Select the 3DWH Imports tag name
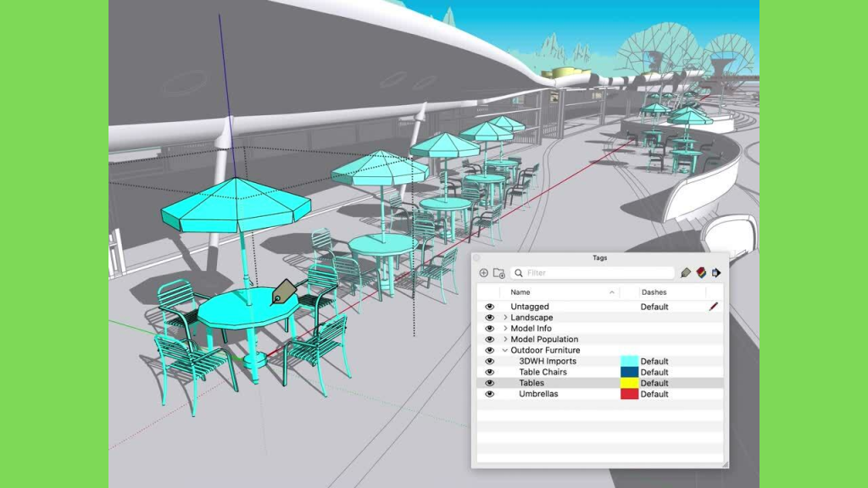 point(548,361)
